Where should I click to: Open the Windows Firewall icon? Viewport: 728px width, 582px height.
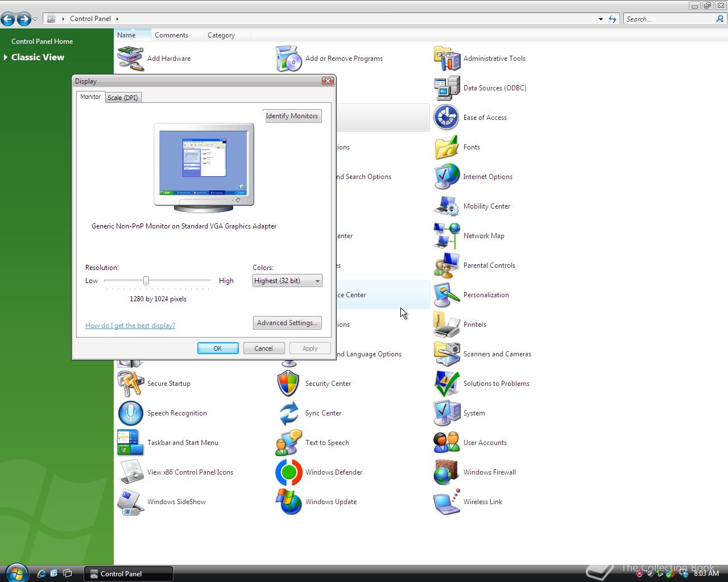(446, 472)
